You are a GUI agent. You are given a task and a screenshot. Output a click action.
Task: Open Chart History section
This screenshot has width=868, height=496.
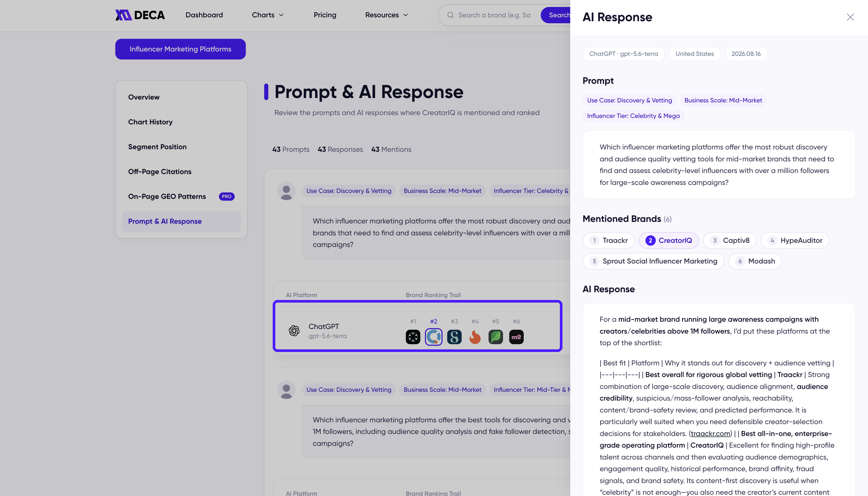pyautogui.click(x=181, y=122)
